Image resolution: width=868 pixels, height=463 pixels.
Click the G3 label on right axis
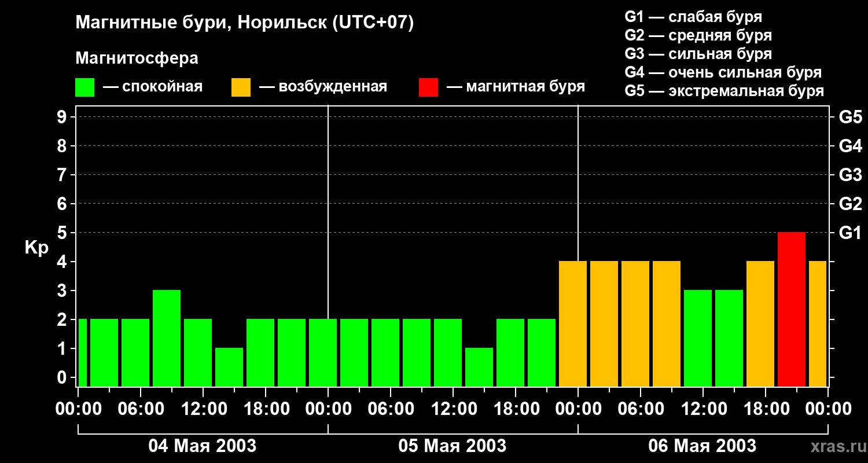click(850, 175)
